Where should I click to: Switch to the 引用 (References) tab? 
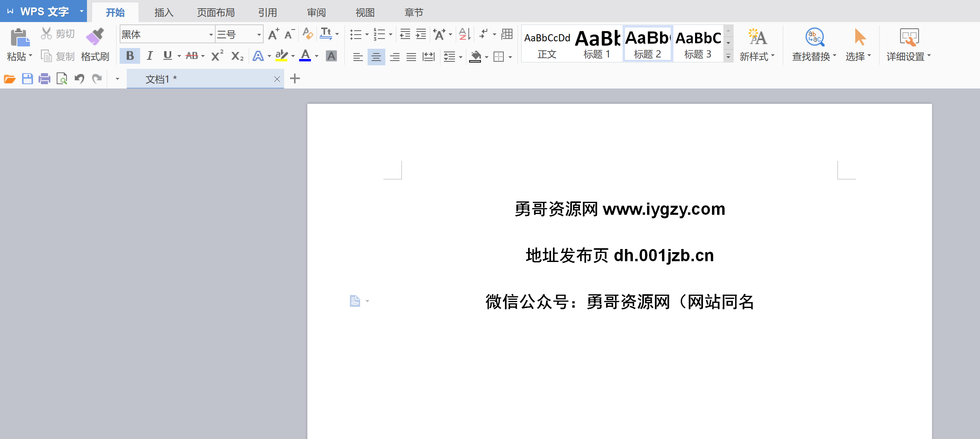coord(267,13)
